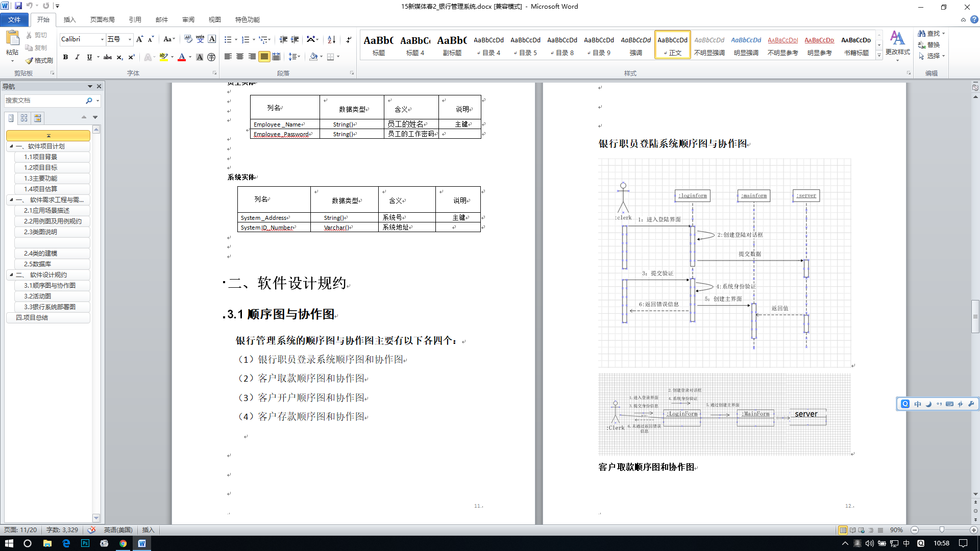
Task: Click the Sort (A-Z) icon
Action: point(331,39)
